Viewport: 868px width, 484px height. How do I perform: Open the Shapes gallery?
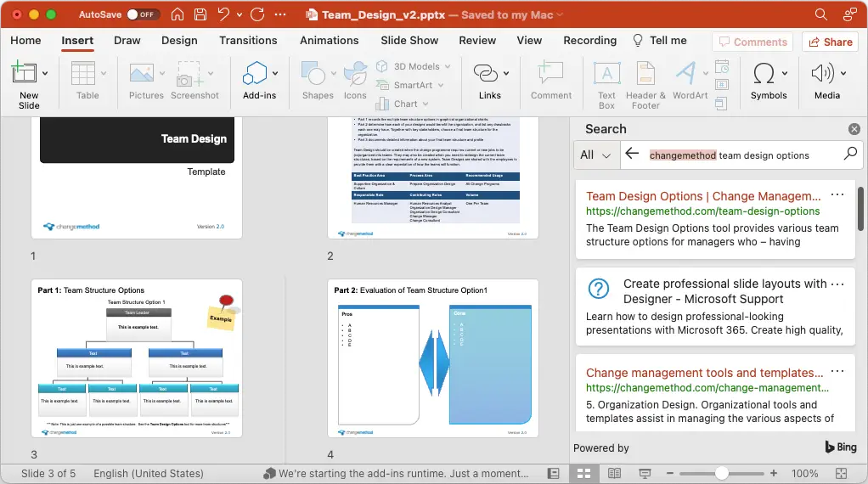(x=318, y=81)
